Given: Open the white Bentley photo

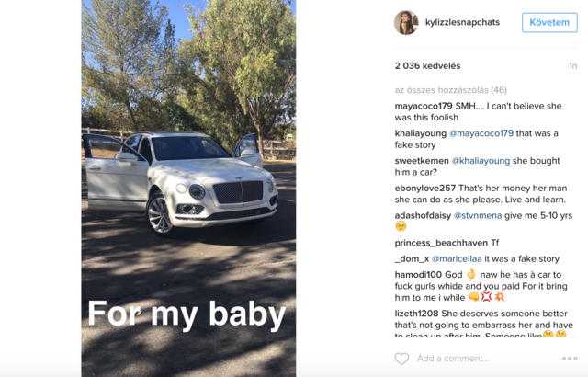Looking at the screenshot, I should coord(188,188).
